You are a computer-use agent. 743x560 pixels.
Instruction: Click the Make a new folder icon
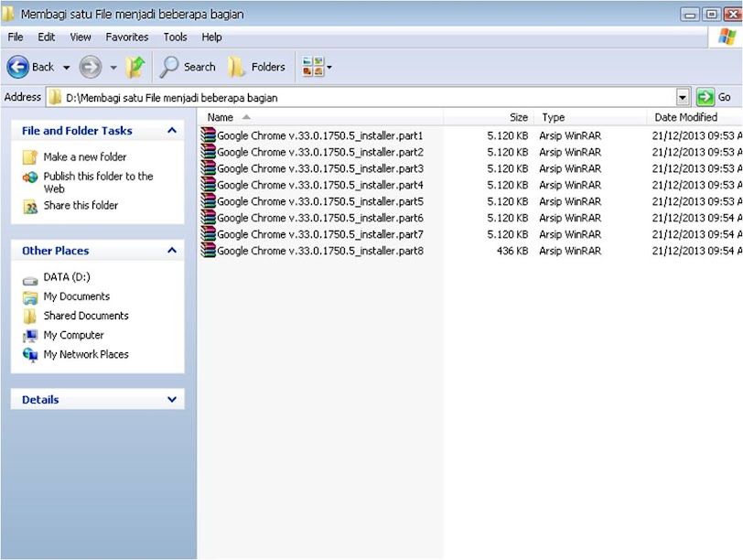30,156
